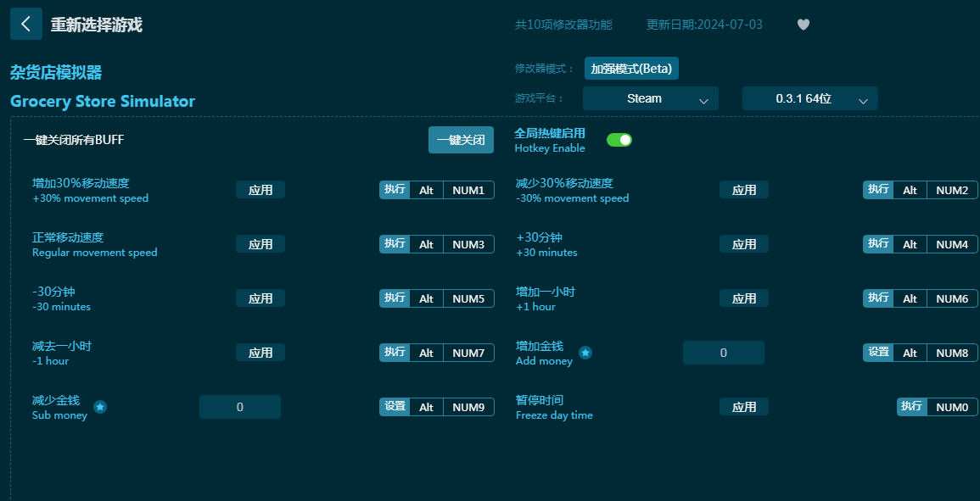Click 执行 for +30% movement speed
Image resolution: width=980 pixels, height=501 pixels.
point(395,190)
